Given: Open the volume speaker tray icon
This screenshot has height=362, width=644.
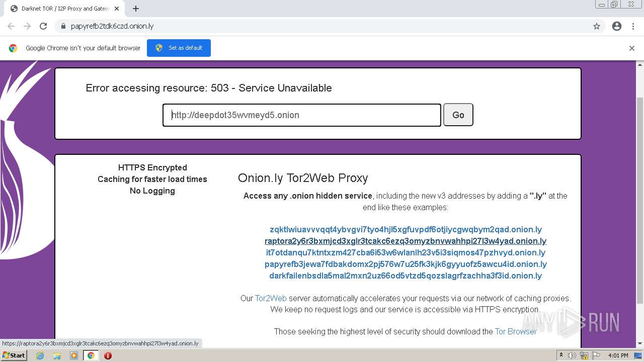Looking at the screenshot, I should pos(572,355).
